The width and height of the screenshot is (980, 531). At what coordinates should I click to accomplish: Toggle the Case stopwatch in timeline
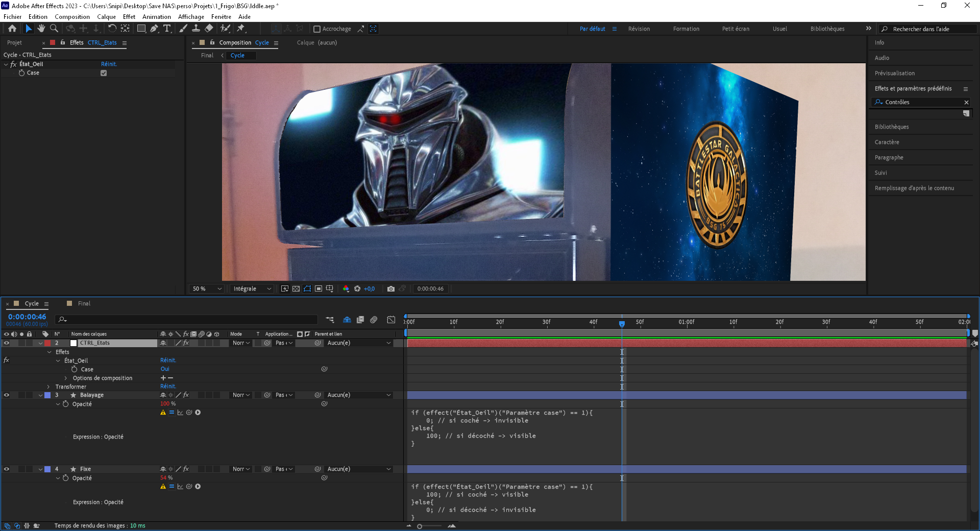point(75,369)
